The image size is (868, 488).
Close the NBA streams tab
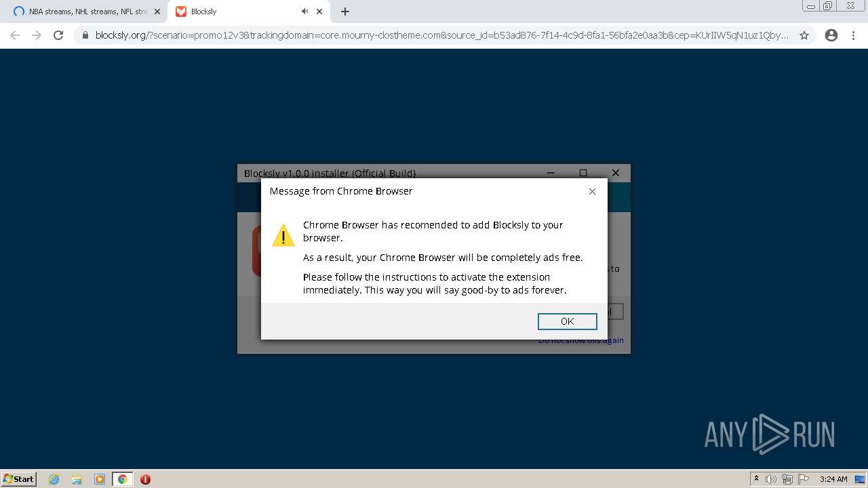[157, 12]
